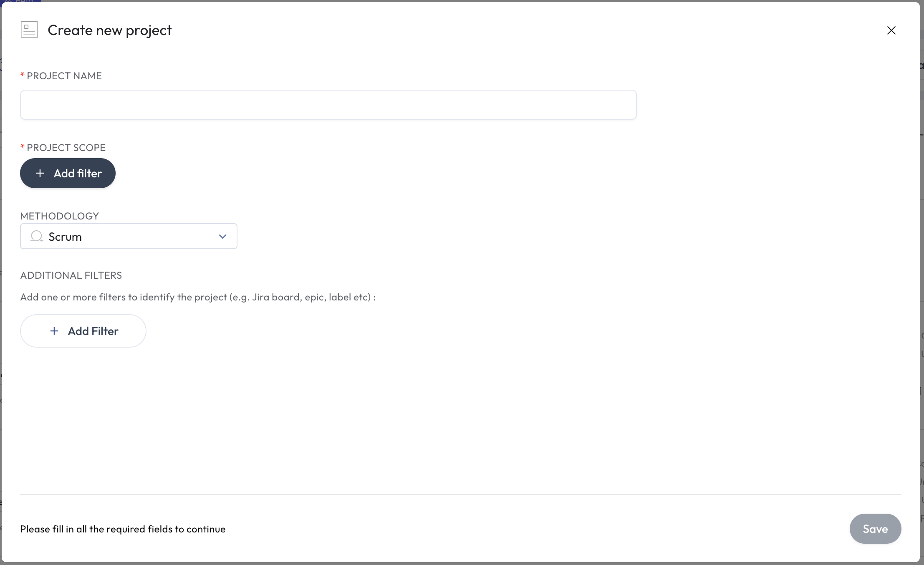Image resolution: width=924 pixels, height=565 pixels.
Task: Focus the Project Name input field
Action: 328,105
